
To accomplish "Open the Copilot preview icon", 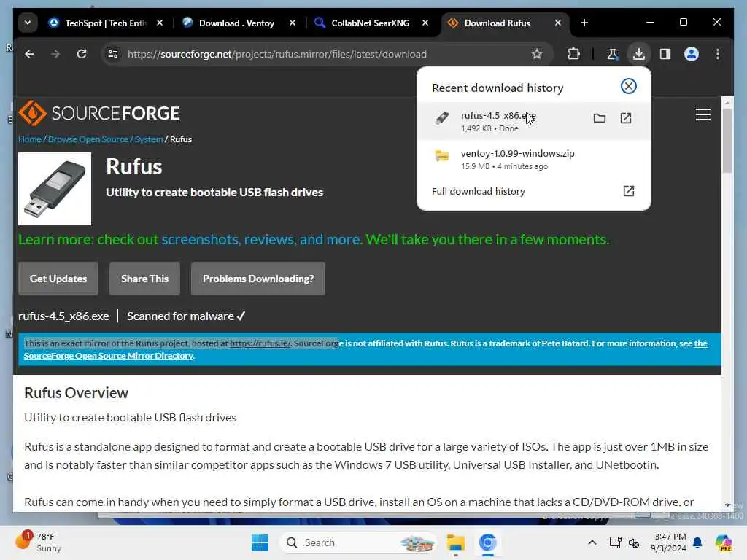I will (724, 542).
